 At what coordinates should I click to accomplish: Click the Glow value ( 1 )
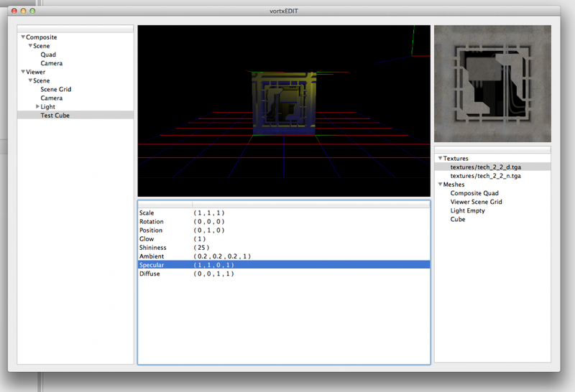[x=200, y=239]
